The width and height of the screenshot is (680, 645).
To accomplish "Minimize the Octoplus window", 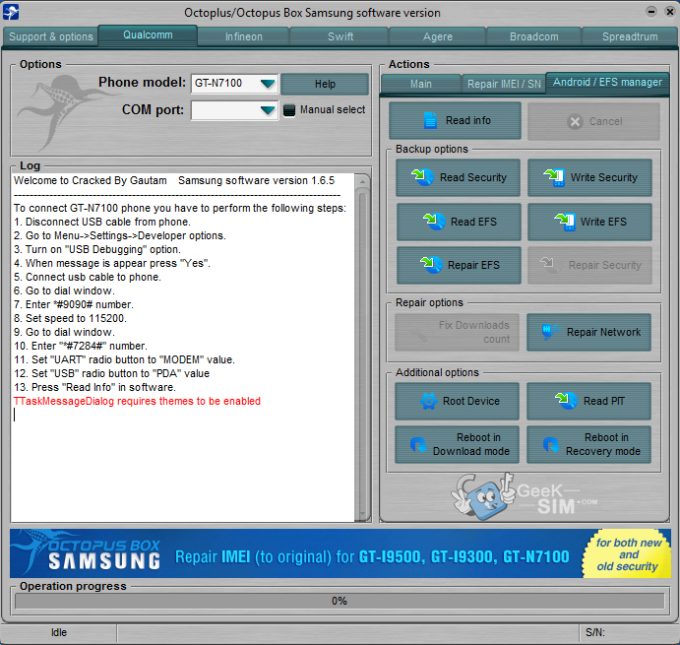I will pos(651,12).
